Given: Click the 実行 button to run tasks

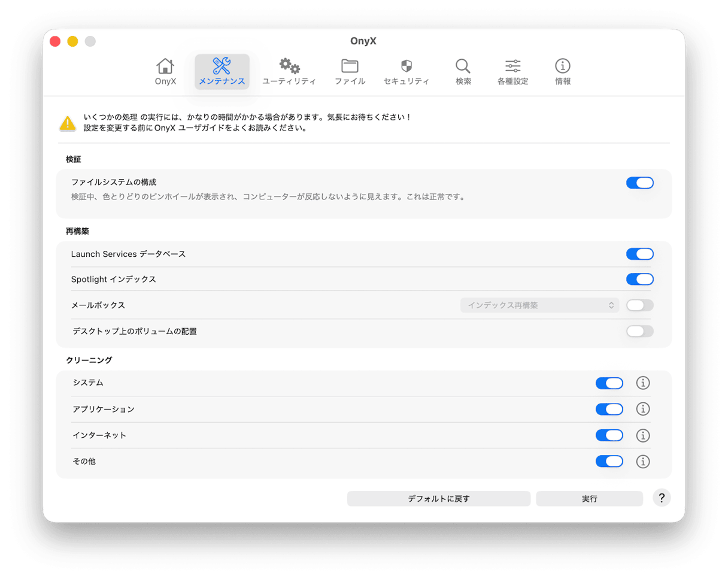Looking at the screenshot, I should tap(589, 498).
